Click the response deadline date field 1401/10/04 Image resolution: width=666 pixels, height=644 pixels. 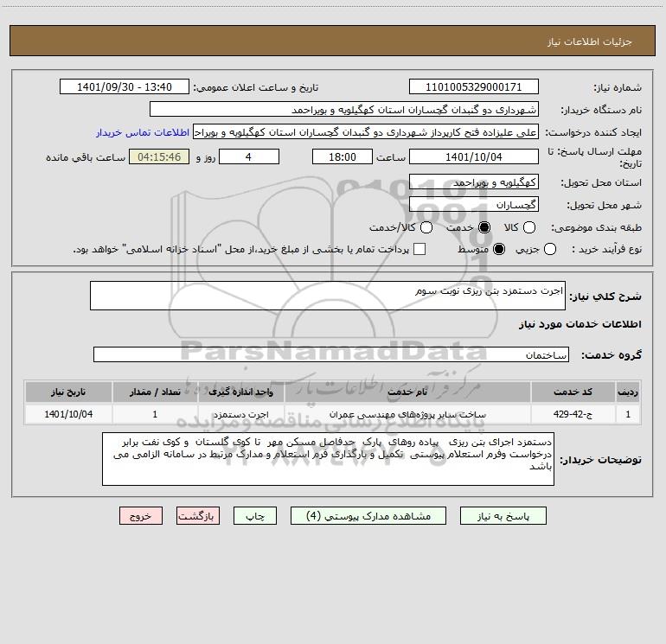pyautogui.click(x=474, y=157)
